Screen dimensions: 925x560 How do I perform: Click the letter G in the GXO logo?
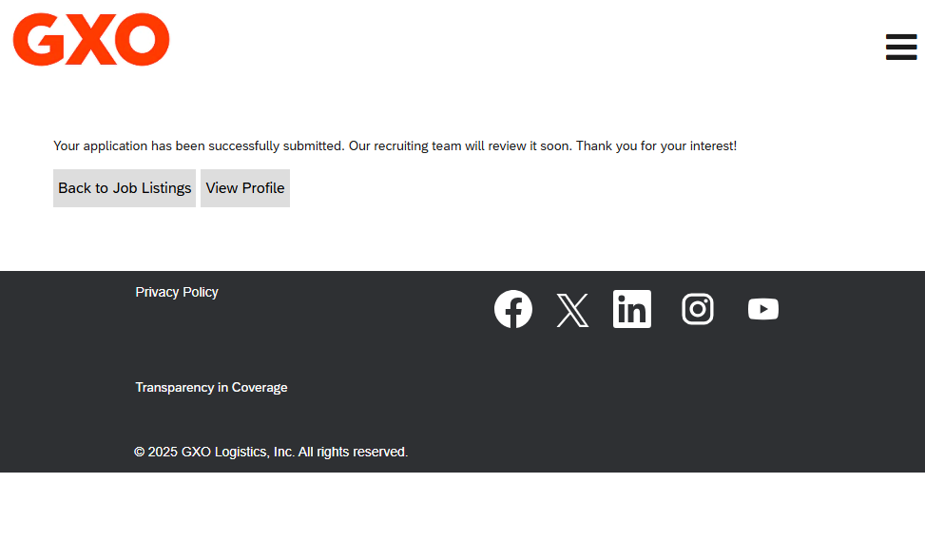click(x=36, y=40)
